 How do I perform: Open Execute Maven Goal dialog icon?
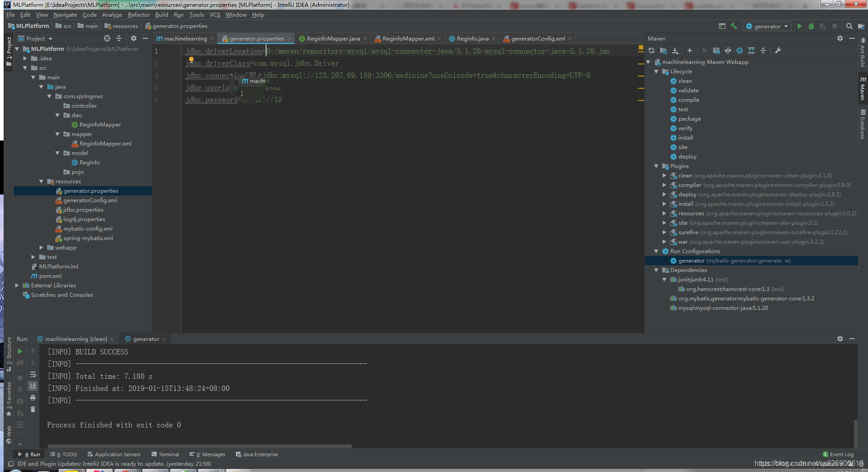pos(716,51)
